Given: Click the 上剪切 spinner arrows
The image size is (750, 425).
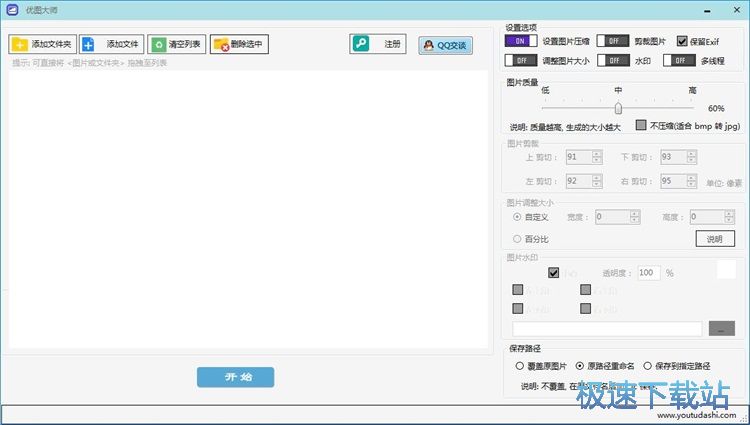Looking at the screenshot, I should [596, 157].
